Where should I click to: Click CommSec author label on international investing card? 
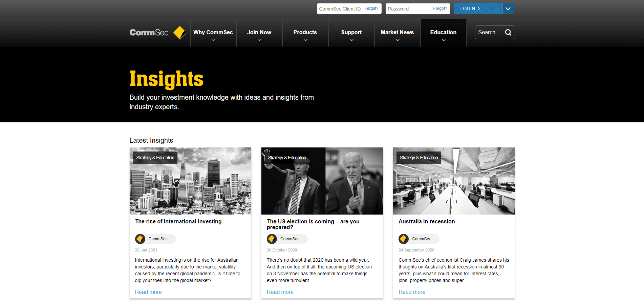coord(158,239)
